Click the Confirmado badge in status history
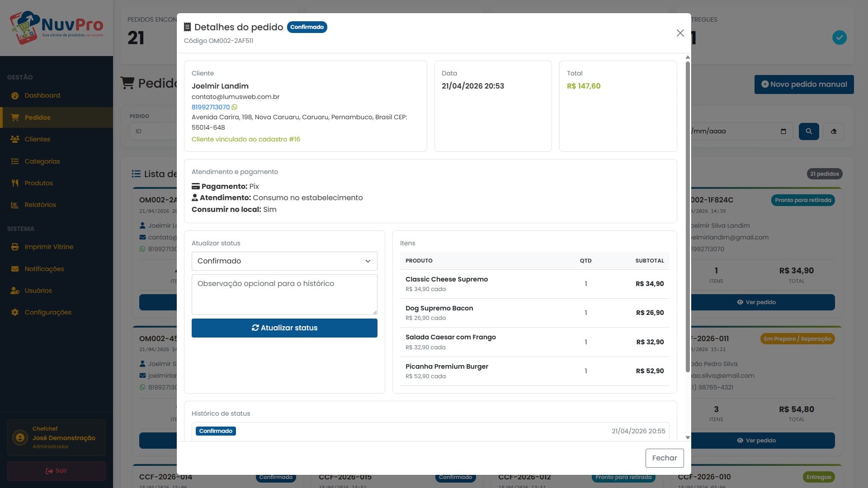Image resolution: width=868 pixels, height=488 pixels. [x=216, y=431]
